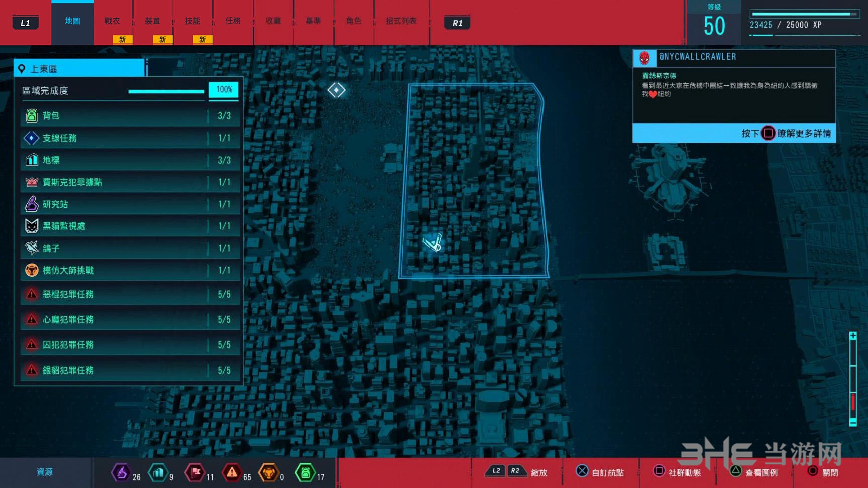Viewport: 868px width, 488px height.
Task: Click the crime token resource icon
Action: click(x=232, y=472)
